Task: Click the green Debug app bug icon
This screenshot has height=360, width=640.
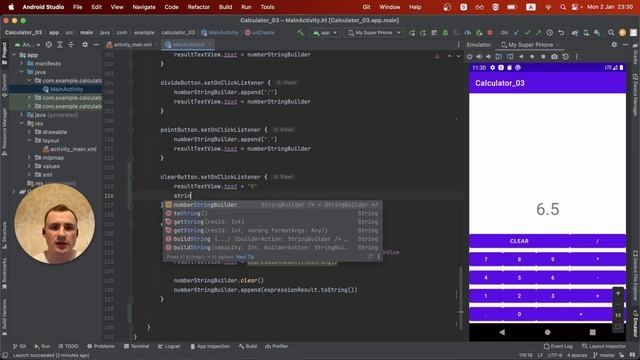Action: [445, 33]
